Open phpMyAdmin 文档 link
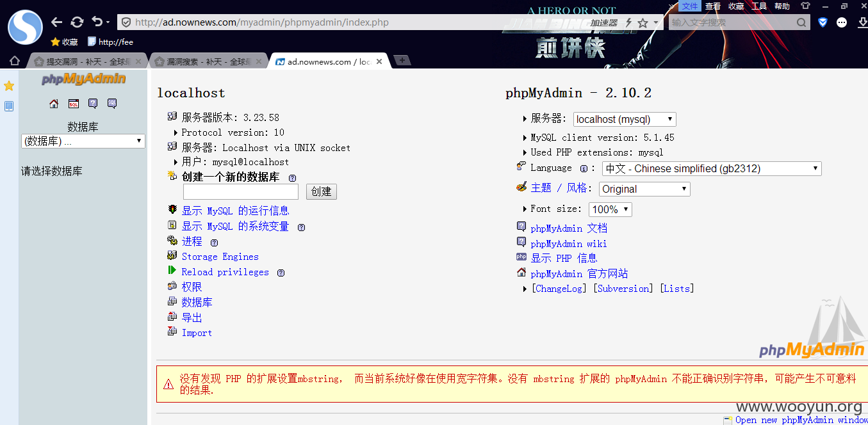Screen dimensions: 868x425 [x=569, y=229]
